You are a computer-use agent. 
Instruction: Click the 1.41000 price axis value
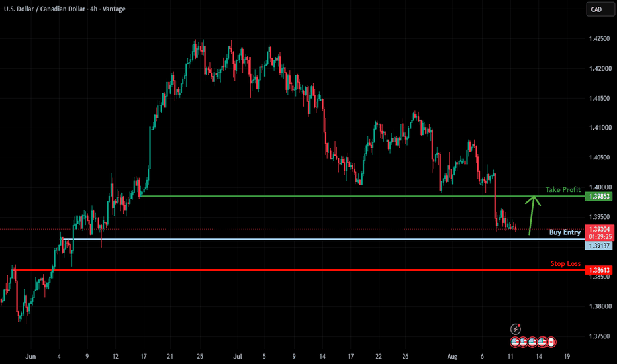pyautogui.click(x=600, y=128)
